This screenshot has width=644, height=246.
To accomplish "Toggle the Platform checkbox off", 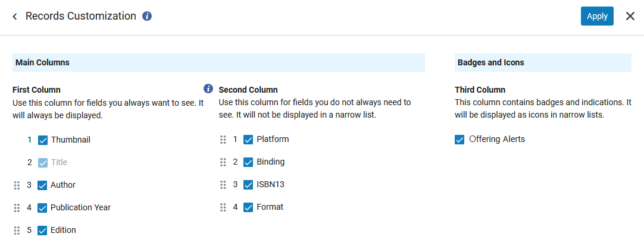I will click(248, 140).
